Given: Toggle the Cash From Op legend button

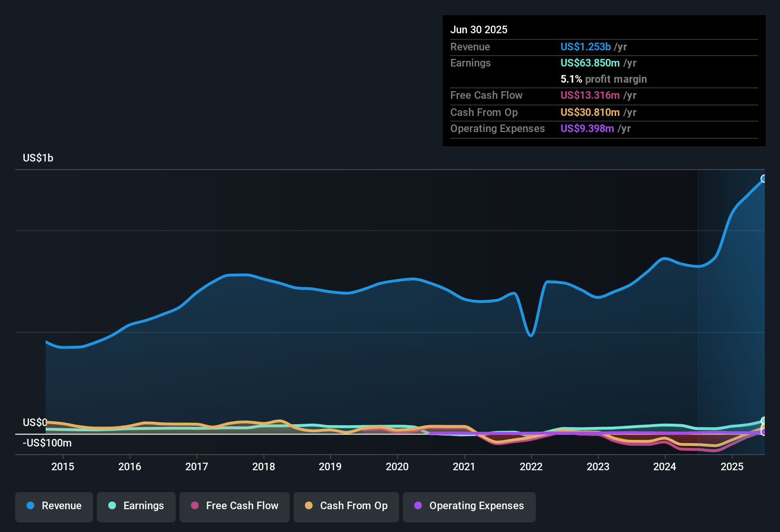Looking at the screenshot, I should (x=346, y=507).
